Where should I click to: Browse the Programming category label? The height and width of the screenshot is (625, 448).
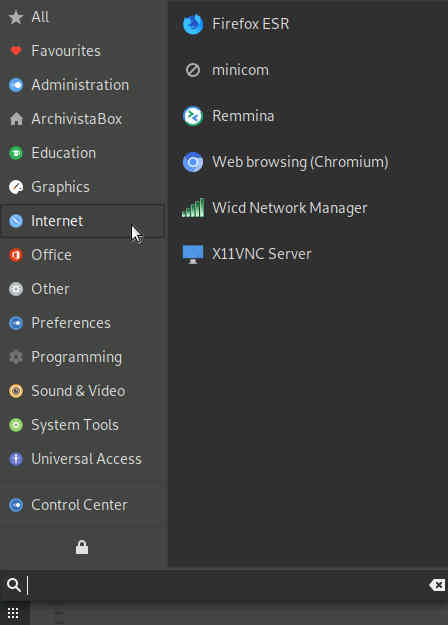77,357
